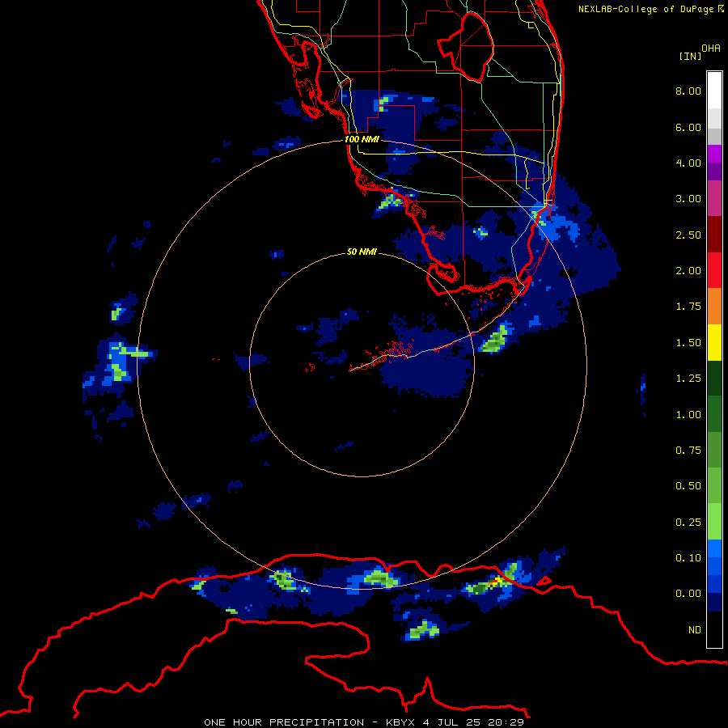Select the 0.75 legend value
Screen dimensions: 728x728
click(688, 451)
